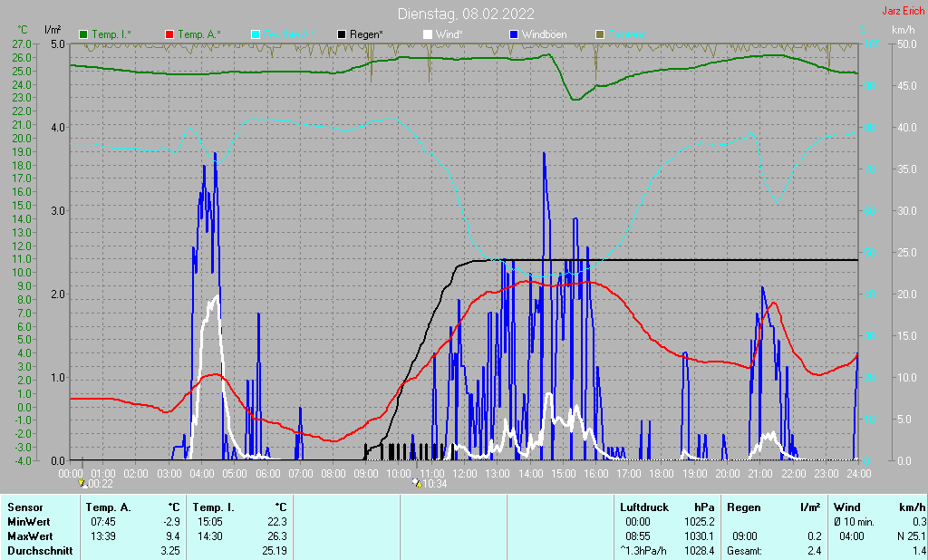Click the red Jarz Erich author text
The image size is (928, 560).
[x=903, y=12]
